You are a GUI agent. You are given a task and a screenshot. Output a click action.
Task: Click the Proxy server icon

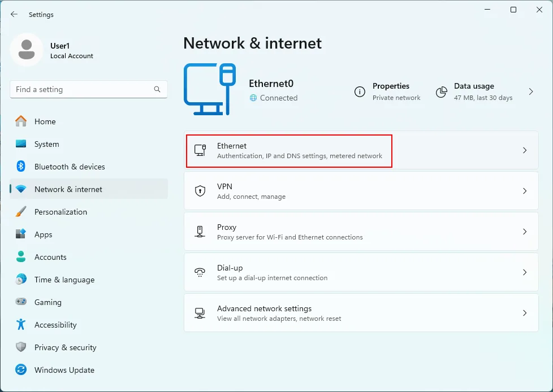200,232
